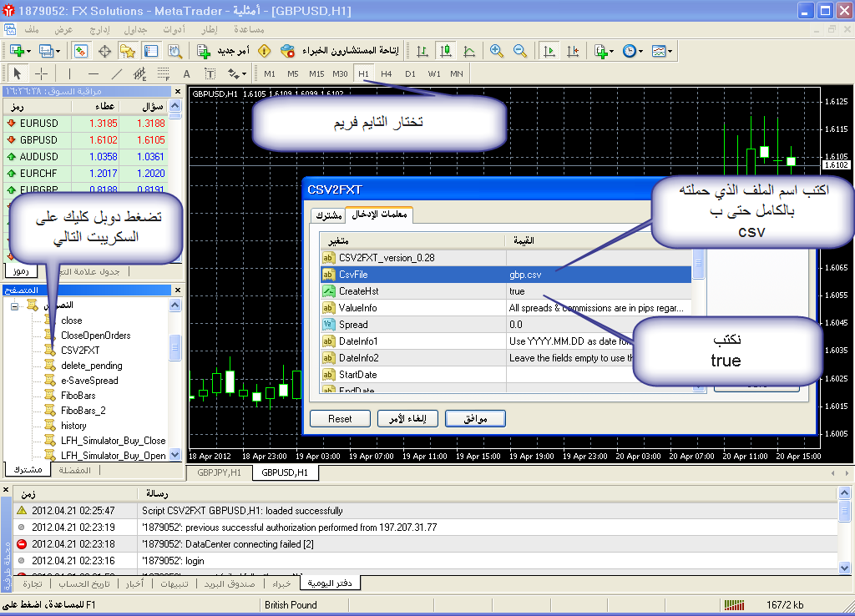Toggle chart shift
The image size is (855, 616).
click(x=573, y=51)
